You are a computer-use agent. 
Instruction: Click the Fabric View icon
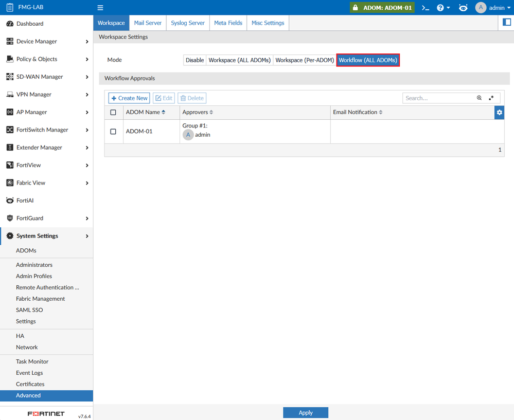[10, 183]
